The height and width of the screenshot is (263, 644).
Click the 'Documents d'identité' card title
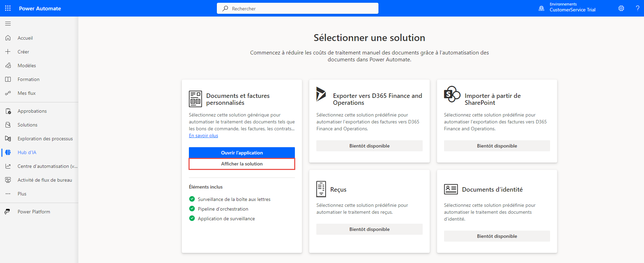tap(492, 189)
